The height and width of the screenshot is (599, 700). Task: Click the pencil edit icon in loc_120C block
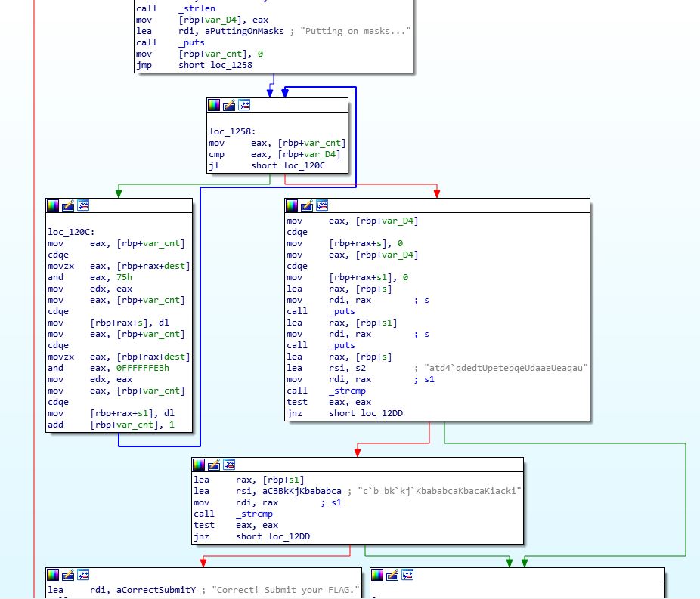pyautogui.click(x=68, y=205)
